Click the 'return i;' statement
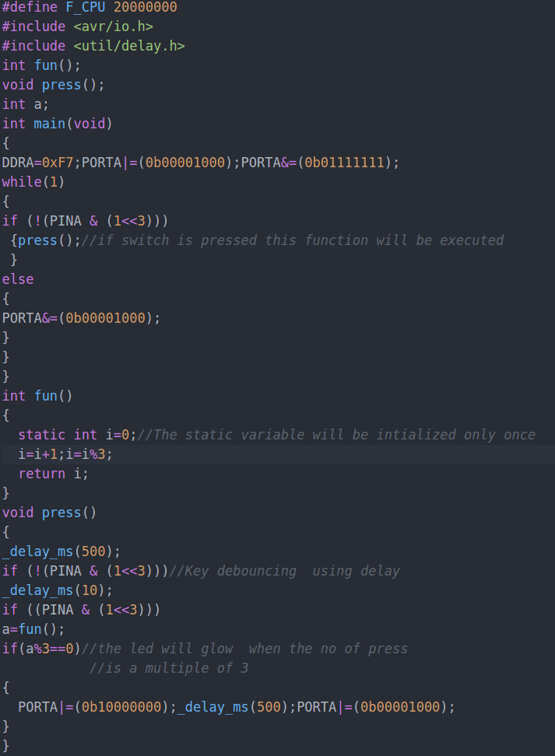Image resolution: width=555 pixels, height=756 pixels. click(54, 474)
